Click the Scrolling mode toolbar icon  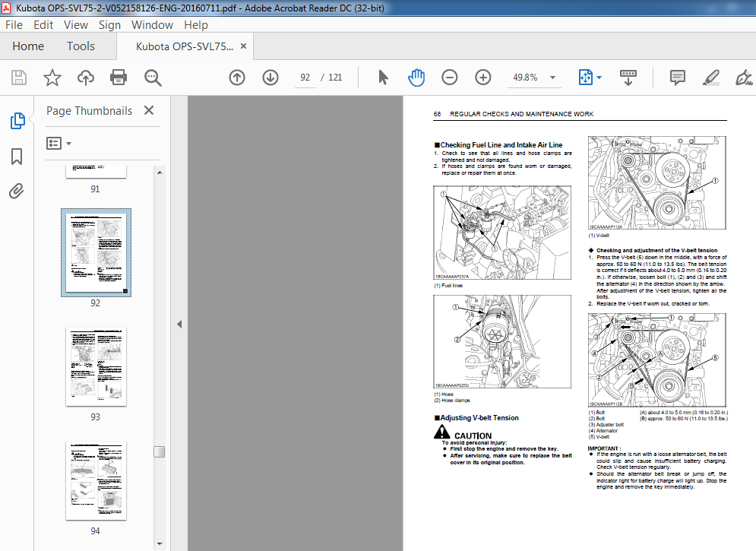click(628, 78)
